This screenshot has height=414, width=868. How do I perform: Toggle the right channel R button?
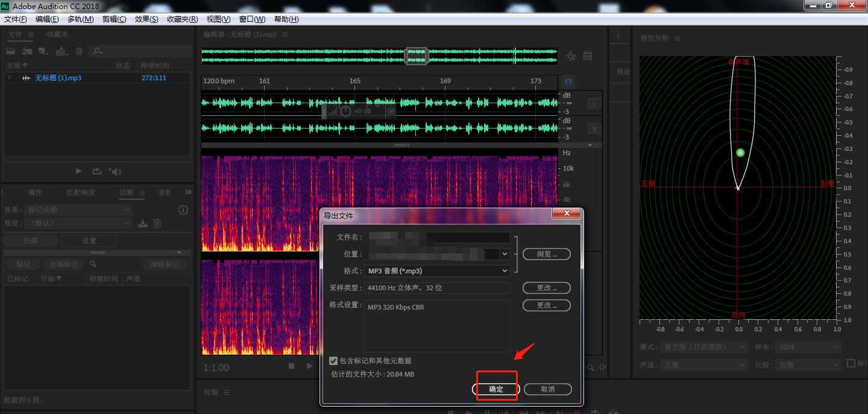594,128
